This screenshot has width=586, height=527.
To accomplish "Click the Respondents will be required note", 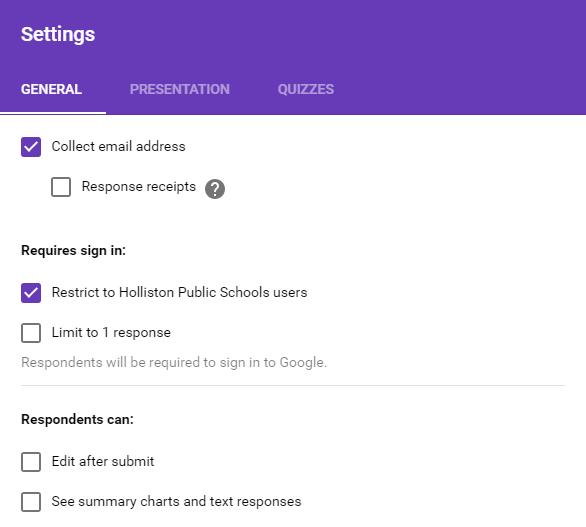I will click(x=174, y=363).
